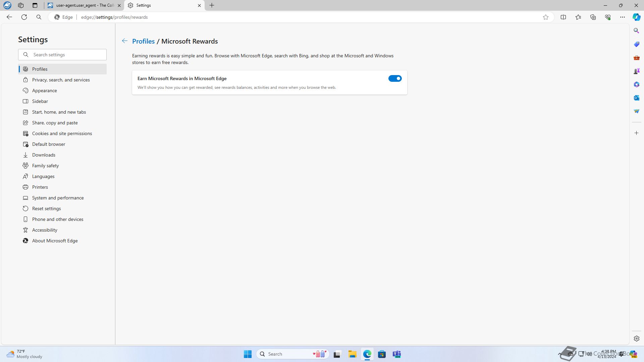Open the Profiles breadcrumb link
The height and width of the screenshot is (362, 644).
coord(143,41)
